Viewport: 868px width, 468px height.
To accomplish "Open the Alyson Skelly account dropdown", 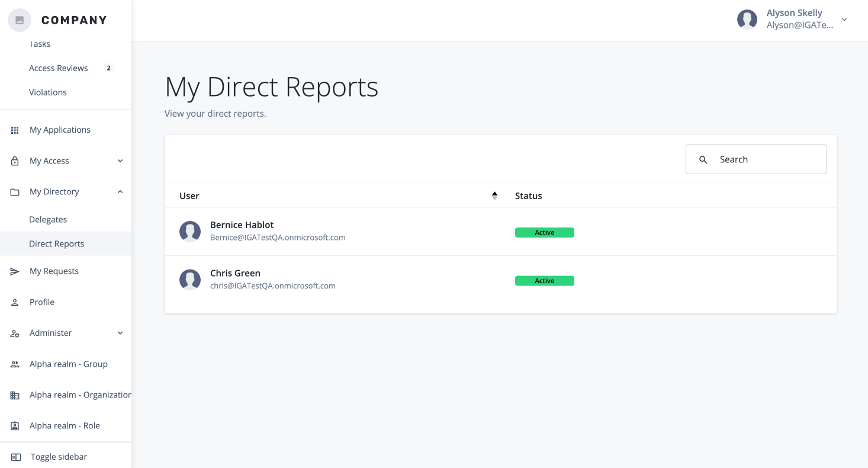I will pos(844,20).
